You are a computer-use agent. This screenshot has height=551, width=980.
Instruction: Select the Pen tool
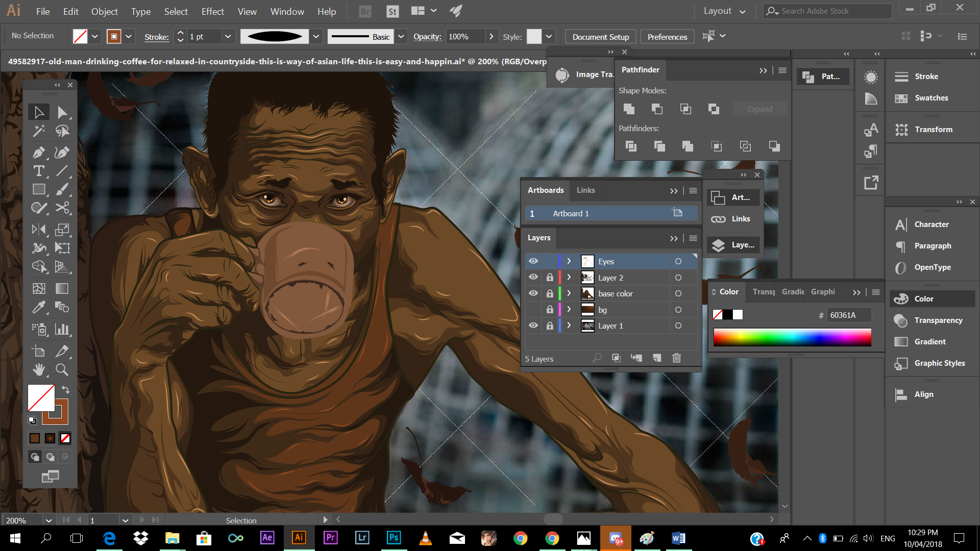pyautogui.click(x=39, y=152)
